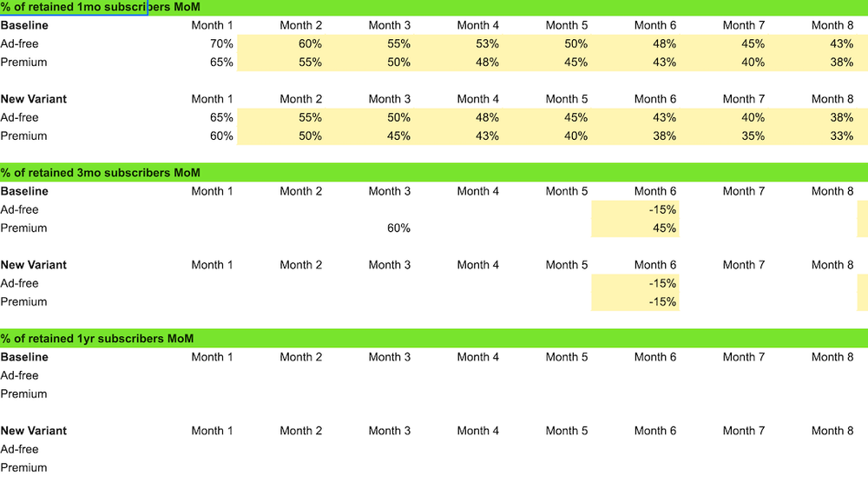Select the 1mo New Variant Ad-free Month 1 cell, 65%
The width and height of the screenshot is (868, 489).
coord(192,117)
